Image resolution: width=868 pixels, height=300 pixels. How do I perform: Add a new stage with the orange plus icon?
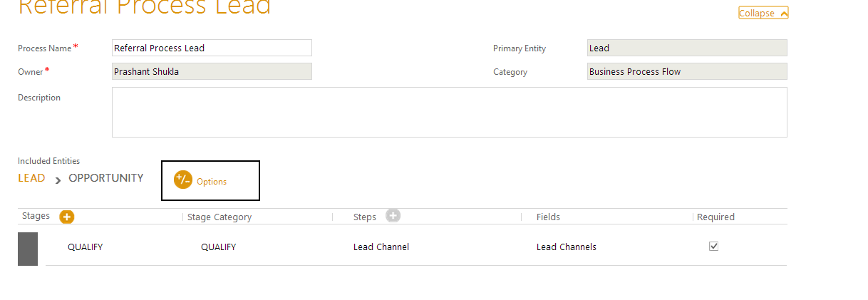[67, 217]
